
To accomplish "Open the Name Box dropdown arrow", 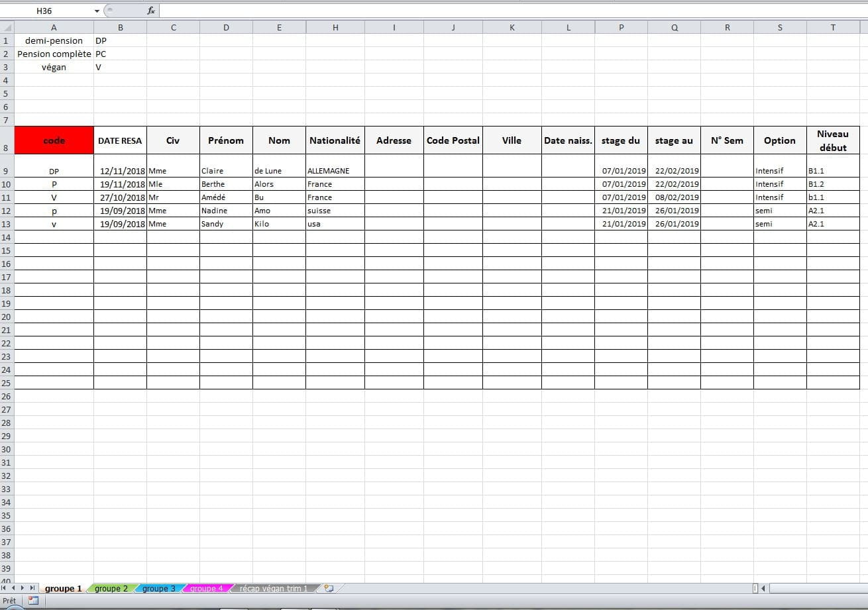I will coord(97,11).
